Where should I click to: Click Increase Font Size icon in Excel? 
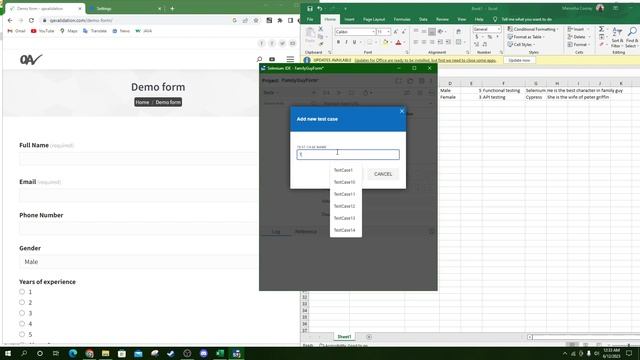[396, 31]
